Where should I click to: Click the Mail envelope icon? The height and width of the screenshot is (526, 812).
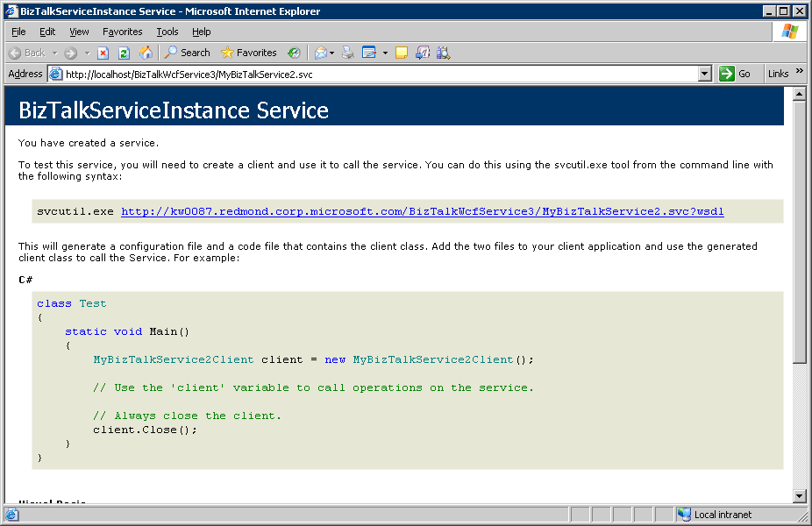coord(321,53)
